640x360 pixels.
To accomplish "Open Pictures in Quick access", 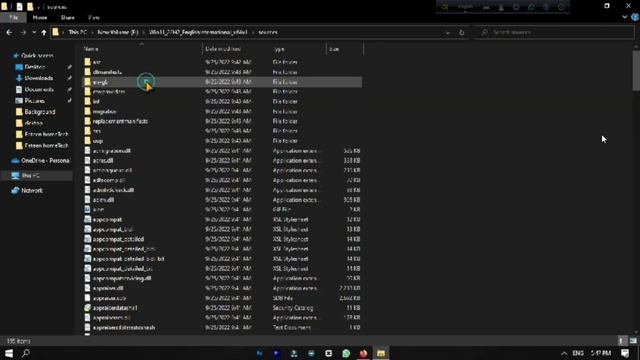I will (30, 100).
